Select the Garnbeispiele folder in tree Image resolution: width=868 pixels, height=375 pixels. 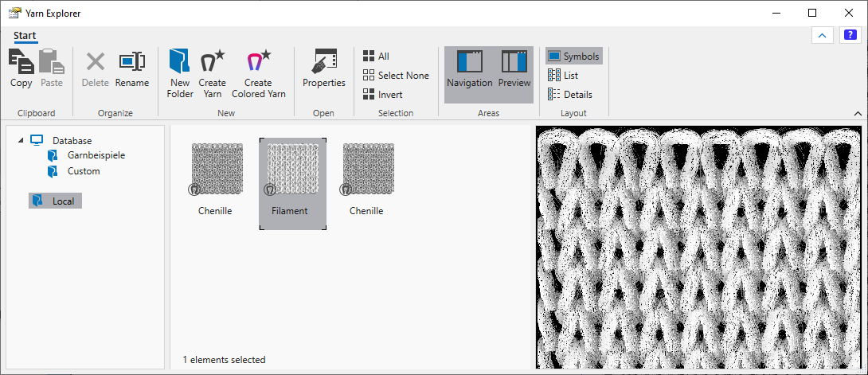(96, 155)
